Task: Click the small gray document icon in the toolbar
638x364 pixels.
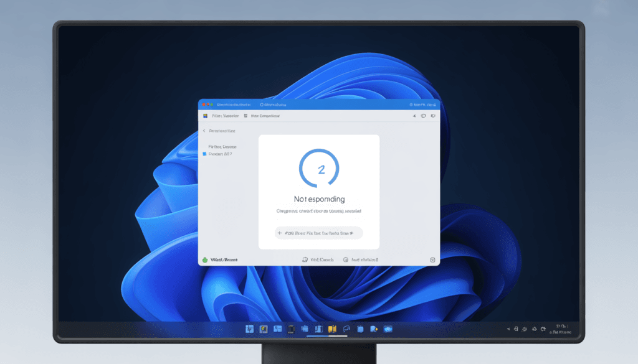Action: [x=245, y=116]
